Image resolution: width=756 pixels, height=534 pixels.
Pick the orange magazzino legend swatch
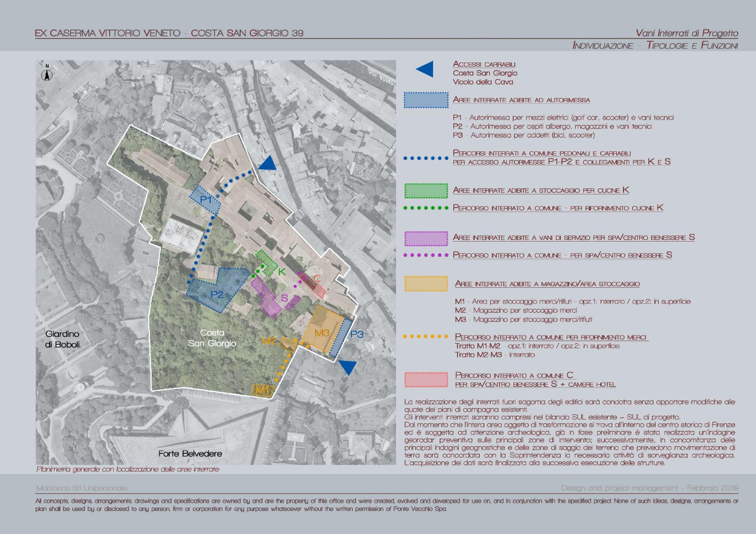[426, 284]
